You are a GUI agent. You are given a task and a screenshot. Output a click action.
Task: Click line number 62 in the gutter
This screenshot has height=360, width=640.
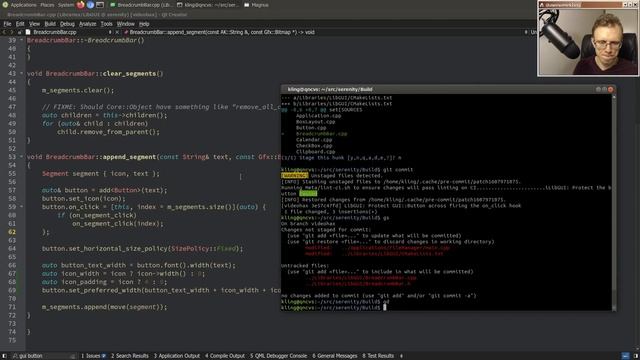click(11, 232)
